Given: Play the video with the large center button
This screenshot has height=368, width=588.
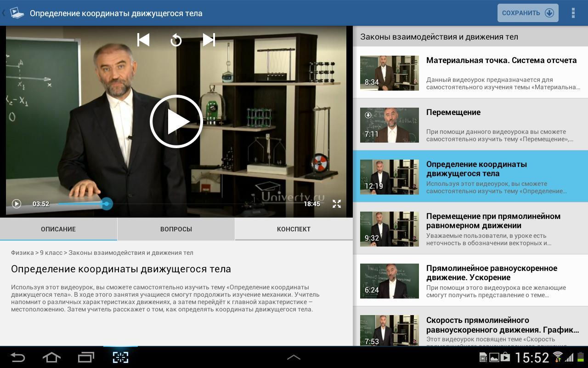Looking at the screenshot, I should coord(176,121).
